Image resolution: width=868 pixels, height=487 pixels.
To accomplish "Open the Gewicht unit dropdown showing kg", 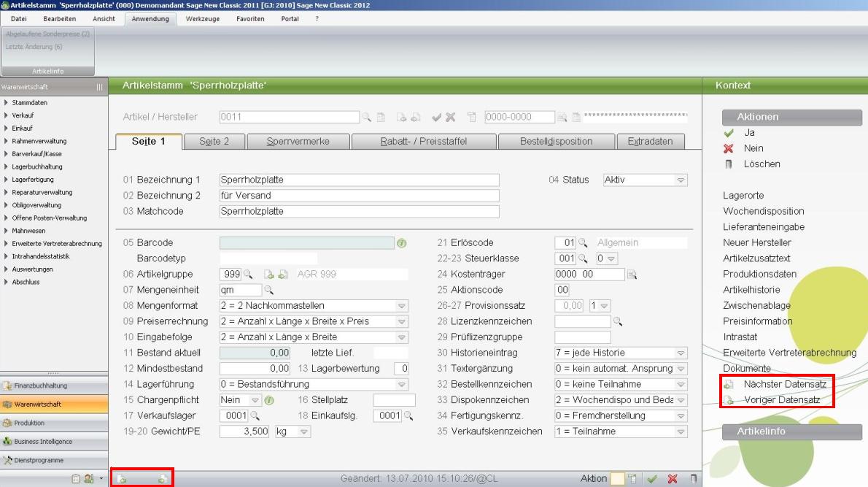I will click(304, 432).
